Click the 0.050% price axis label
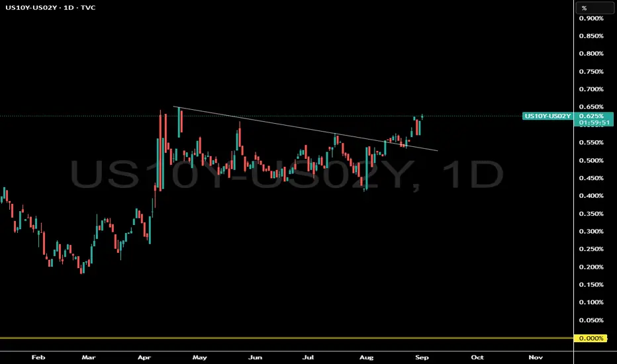 [x=591, y=320]
